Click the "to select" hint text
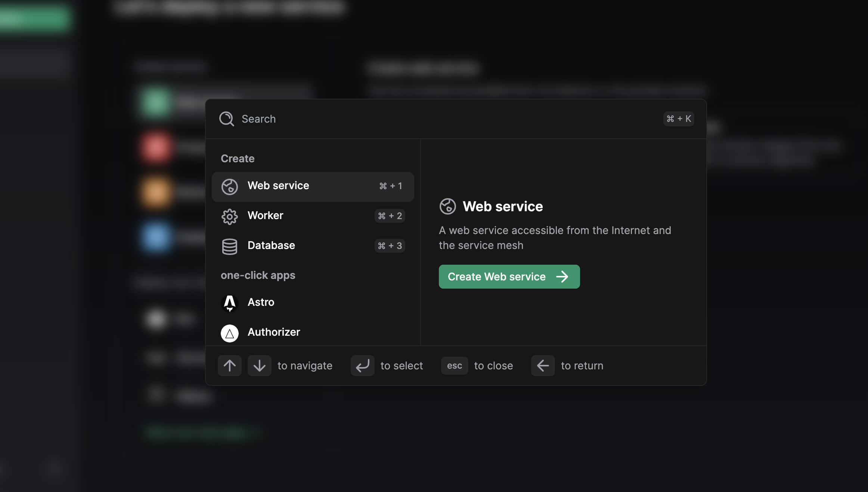868x492 pixels. pos(402,366)
